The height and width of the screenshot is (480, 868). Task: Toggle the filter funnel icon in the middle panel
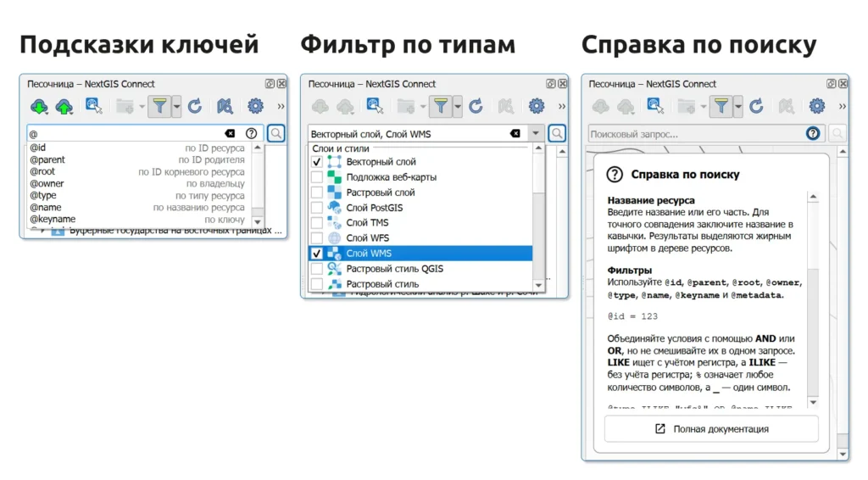(x=441, y=106)
